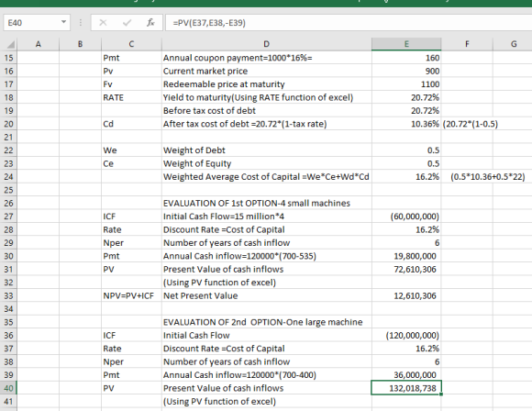Click the '(20.72*(1-0.5)' note in column F
The image size is (532, 411).
(x=471, y=124)
